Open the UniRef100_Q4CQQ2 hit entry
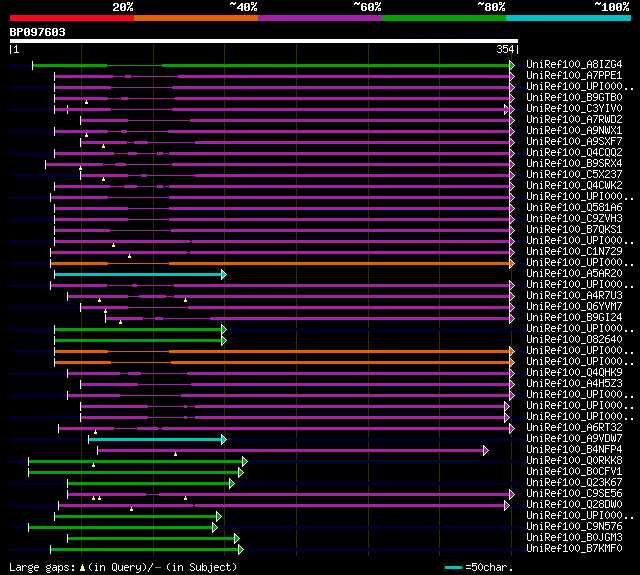 [x=573, y=153]
